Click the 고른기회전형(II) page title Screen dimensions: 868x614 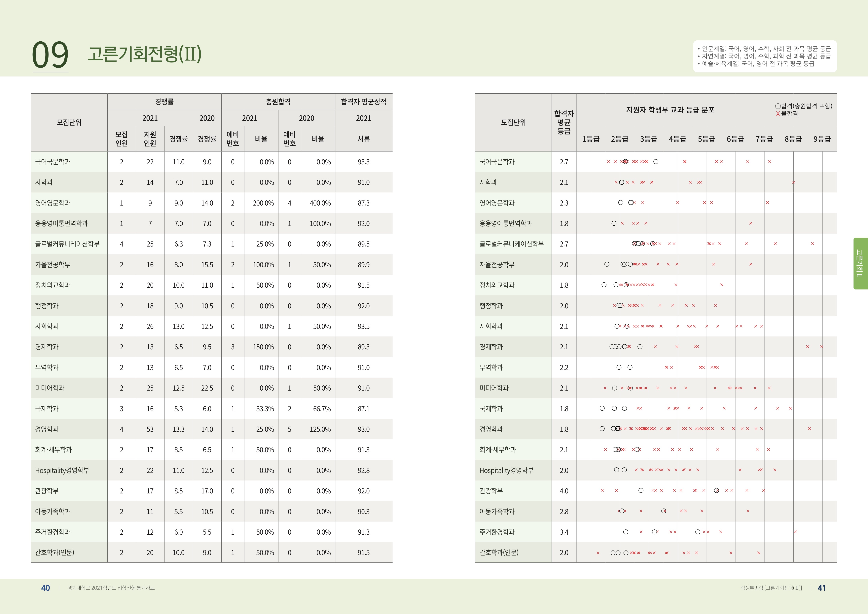coord(144,54)
